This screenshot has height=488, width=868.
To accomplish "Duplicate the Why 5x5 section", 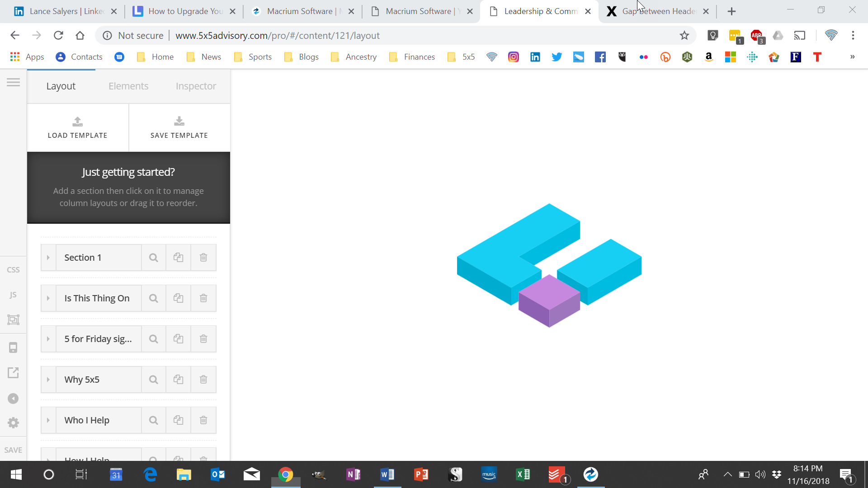I will [178, 380].
